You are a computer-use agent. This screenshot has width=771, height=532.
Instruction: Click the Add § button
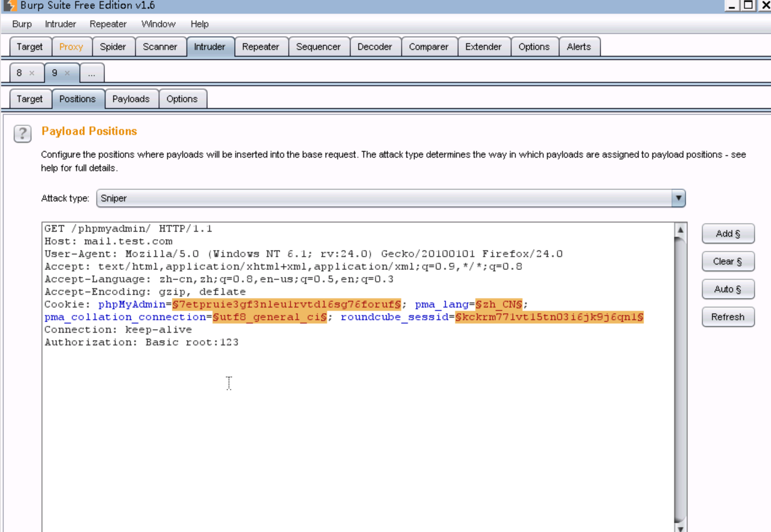(728, 233)
